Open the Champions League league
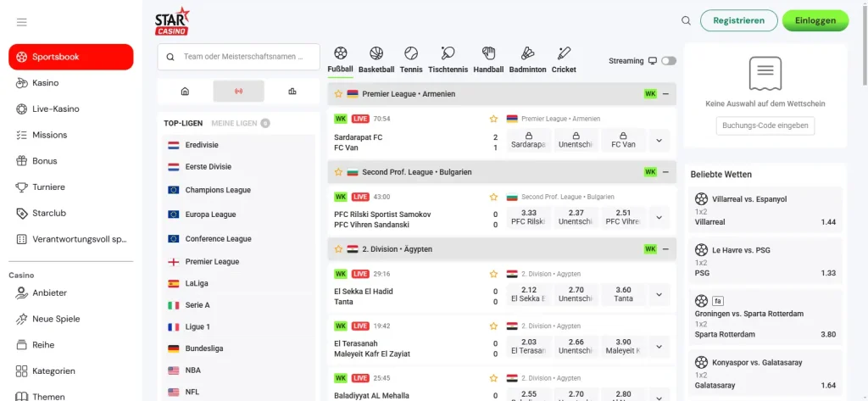This screenshot has height=401, width=868. pyautogui.click(x=238, y=190)
